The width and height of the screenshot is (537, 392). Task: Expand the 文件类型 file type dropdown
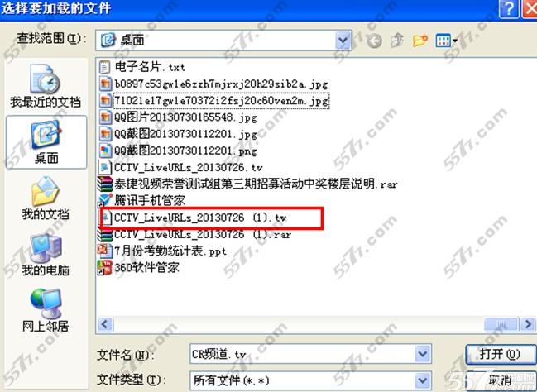click(x=423, y=380)
